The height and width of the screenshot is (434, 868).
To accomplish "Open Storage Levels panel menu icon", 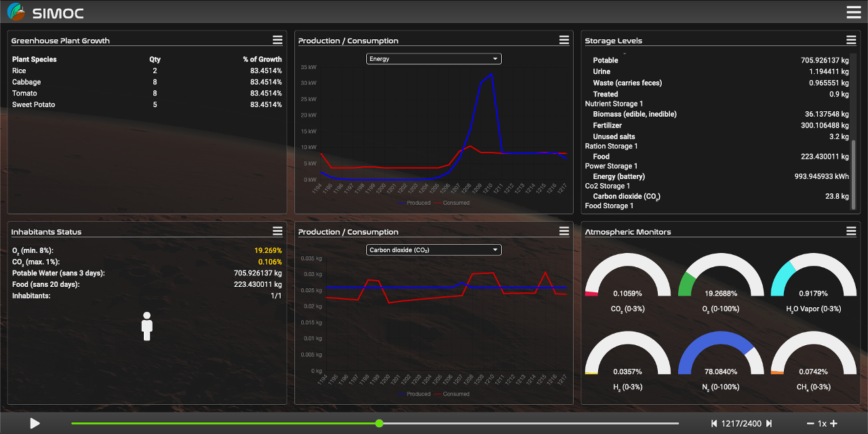I will [x=851, y=40].
